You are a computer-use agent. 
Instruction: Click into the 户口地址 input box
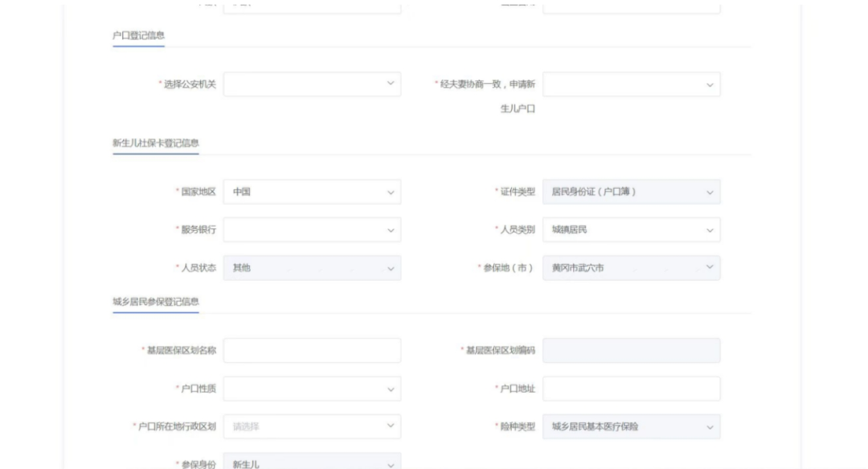click(631, 389)
